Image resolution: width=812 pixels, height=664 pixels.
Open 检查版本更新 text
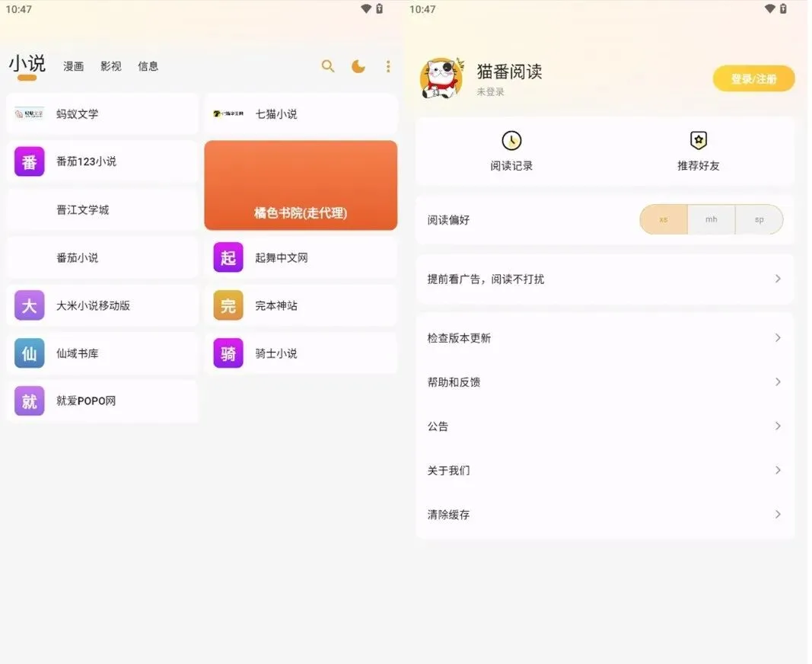[459, 338]
